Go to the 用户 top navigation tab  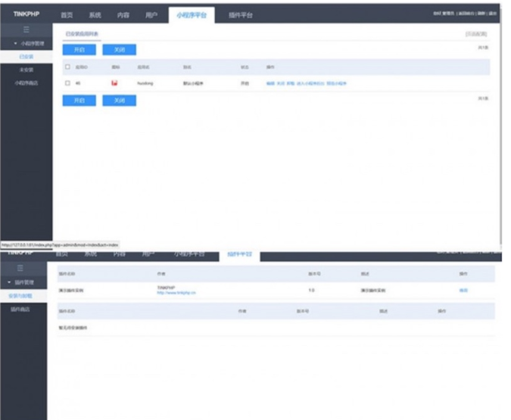151,14
